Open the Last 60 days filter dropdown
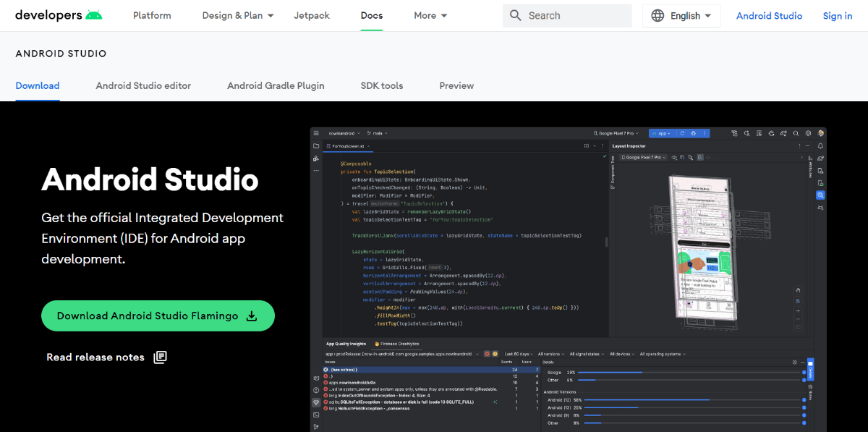This screenshot has width=868, height=432. tap(519, 354)
